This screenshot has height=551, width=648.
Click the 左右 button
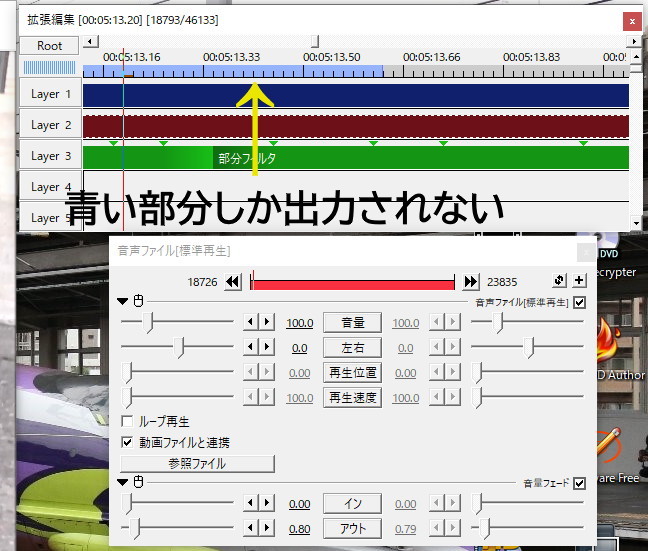click(x=352, y=348)
